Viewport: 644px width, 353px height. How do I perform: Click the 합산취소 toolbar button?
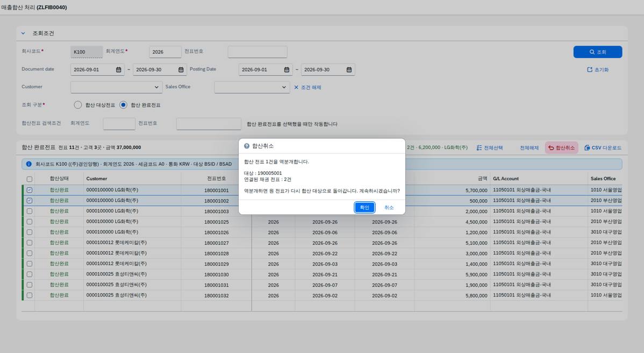coord(561,147)
